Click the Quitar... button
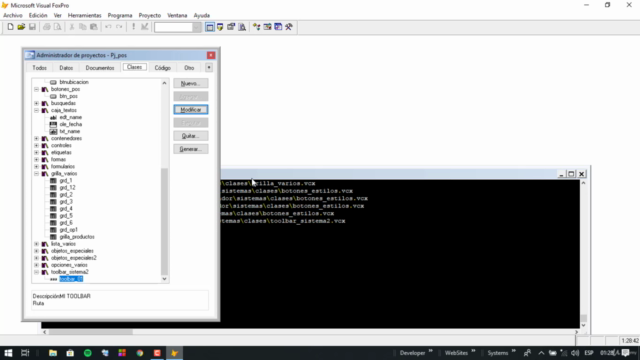The height and width of the screenshot is (360, 640). [x=191, y=136]
